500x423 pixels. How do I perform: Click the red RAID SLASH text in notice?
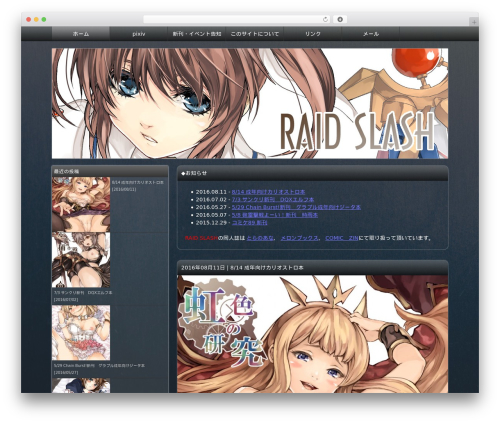point(201,238)
